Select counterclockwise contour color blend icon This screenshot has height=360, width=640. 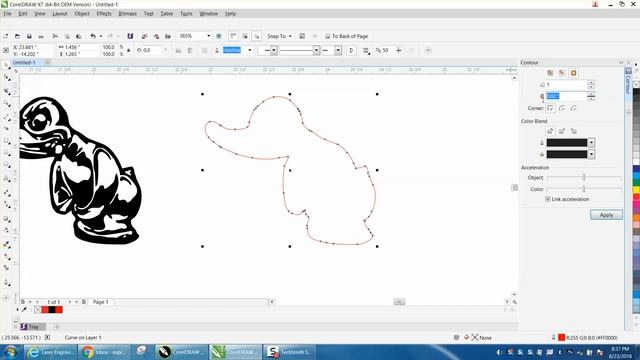point(573,131)
